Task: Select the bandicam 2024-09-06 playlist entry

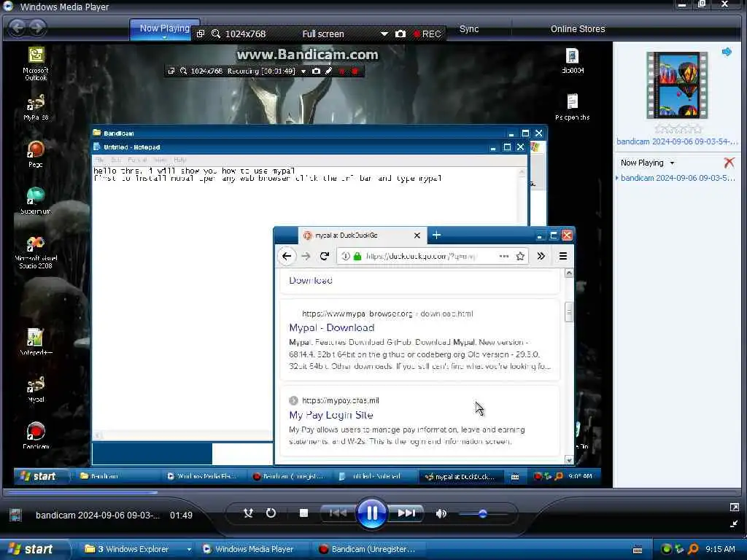Action: click(x=677, y=178)
